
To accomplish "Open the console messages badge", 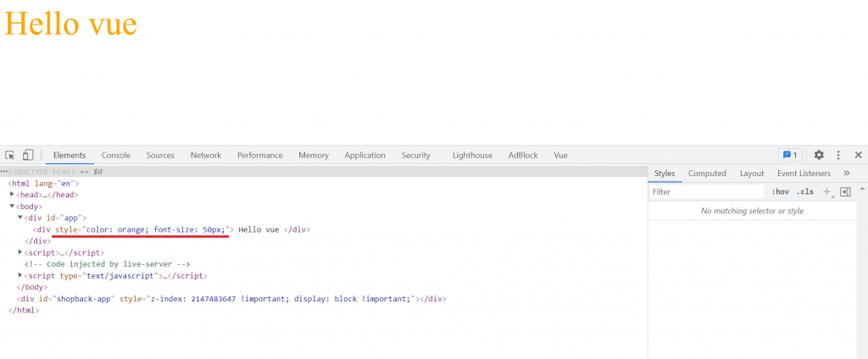I will [x=790, y=155].
